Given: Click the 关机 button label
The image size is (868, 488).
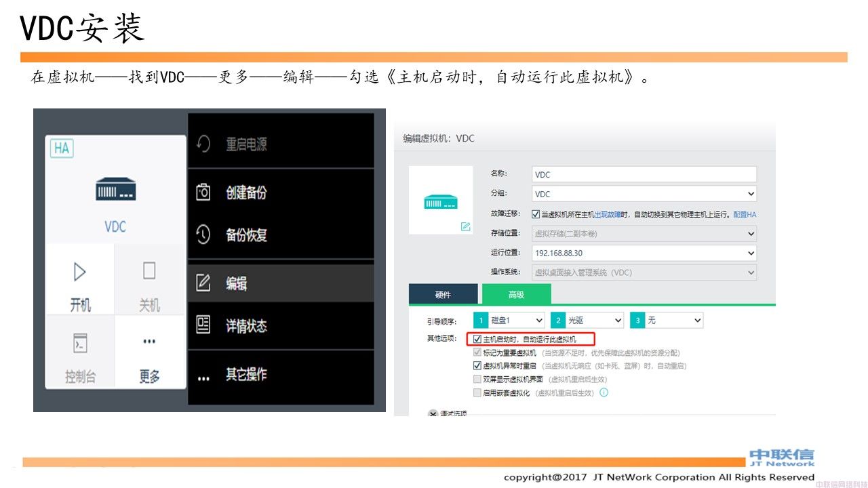Looking at the screenshot, I should pos(149,306).
